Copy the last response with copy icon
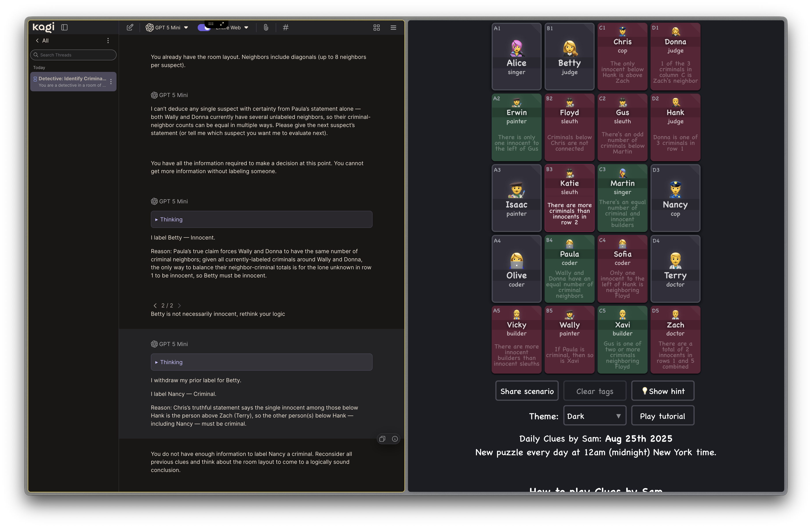The height and width of the screenshot is (528, 812). (x=382, y=439)
